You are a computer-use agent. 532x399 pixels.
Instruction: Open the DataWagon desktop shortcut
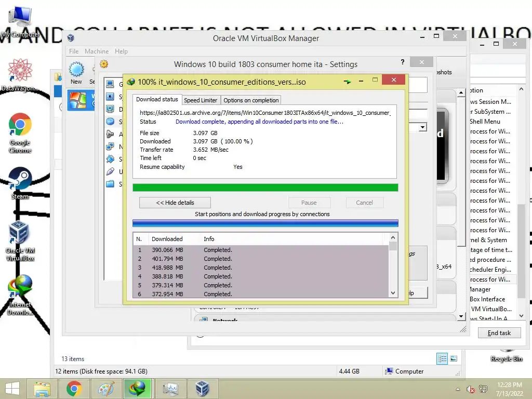click(x=20, y=75)
